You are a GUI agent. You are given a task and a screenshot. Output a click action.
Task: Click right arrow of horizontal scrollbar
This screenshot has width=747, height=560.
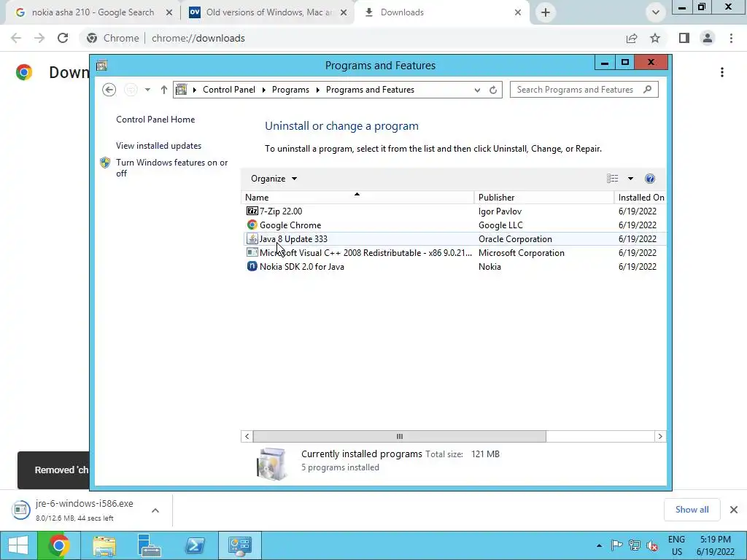click(659, 436)
